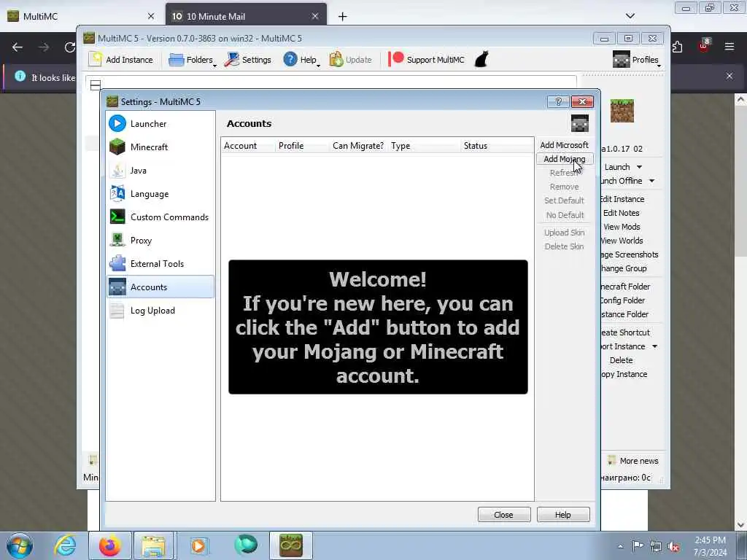Open the Launcher settings page
Screen dimensions: 747x560
click(160, 124)
